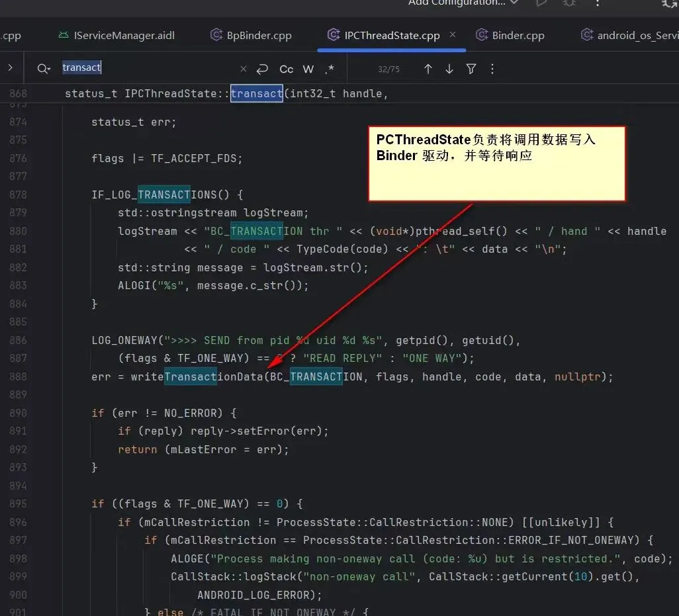Toggle Match Case (Cc) option
Screen dimensions: 679x616
point(287,69)
